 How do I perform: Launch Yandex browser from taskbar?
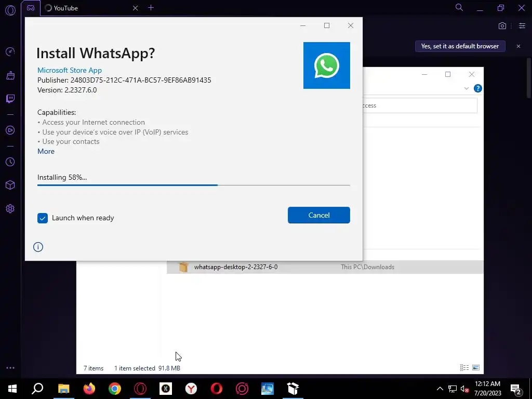pyautogui.click(x=191, y=389)
